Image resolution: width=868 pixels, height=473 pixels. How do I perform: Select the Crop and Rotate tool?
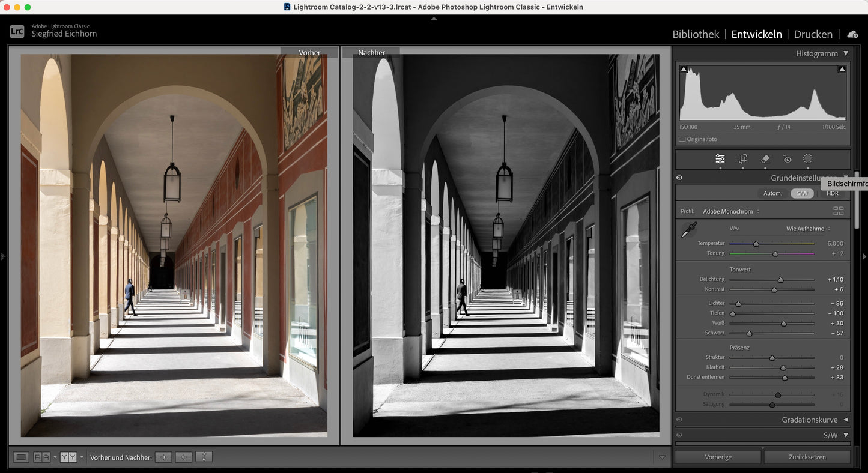pyautogui.click(x=742, y=159)
